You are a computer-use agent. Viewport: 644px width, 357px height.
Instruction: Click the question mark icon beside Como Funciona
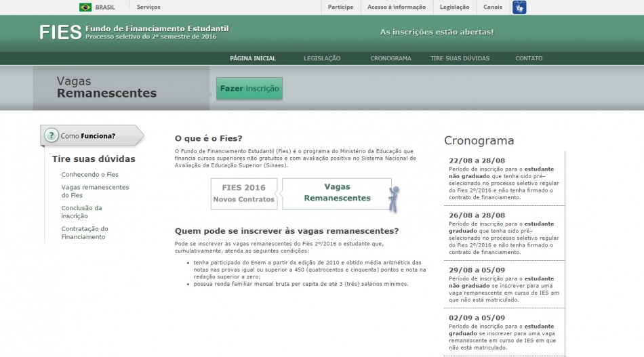pyautogui.click(x=52, y=135)
